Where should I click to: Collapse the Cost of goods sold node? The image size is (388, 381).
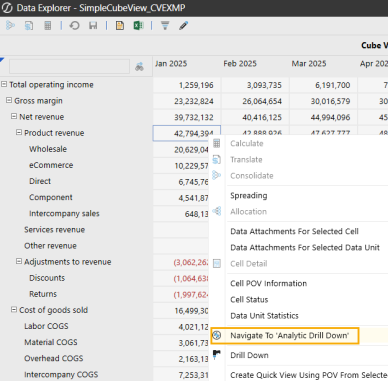click(x=14, y=309)
